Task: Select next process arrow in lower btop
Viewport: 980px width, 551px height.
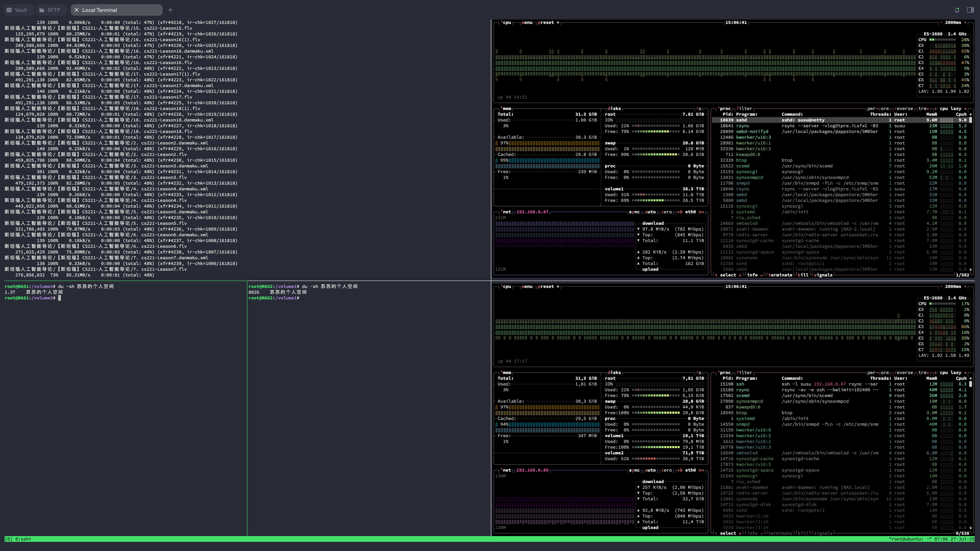Action: pyautogui.click(x=740, y=533)
